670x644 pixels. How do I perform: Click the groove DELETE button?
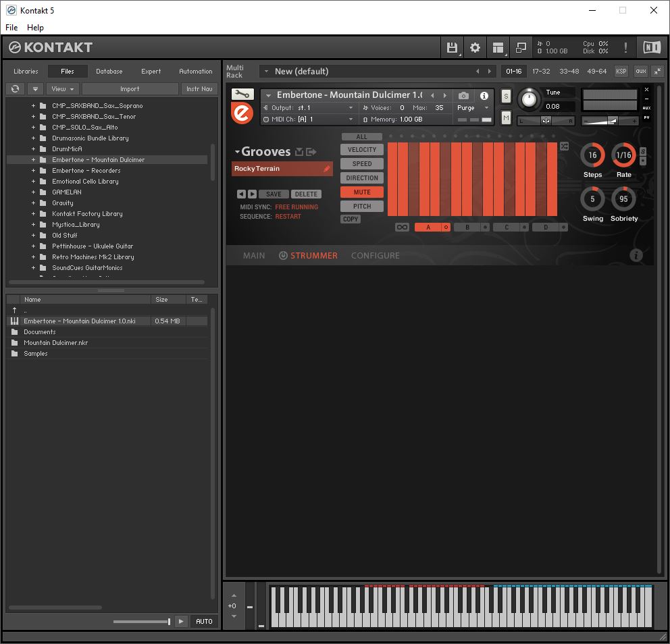pos(306,194)
